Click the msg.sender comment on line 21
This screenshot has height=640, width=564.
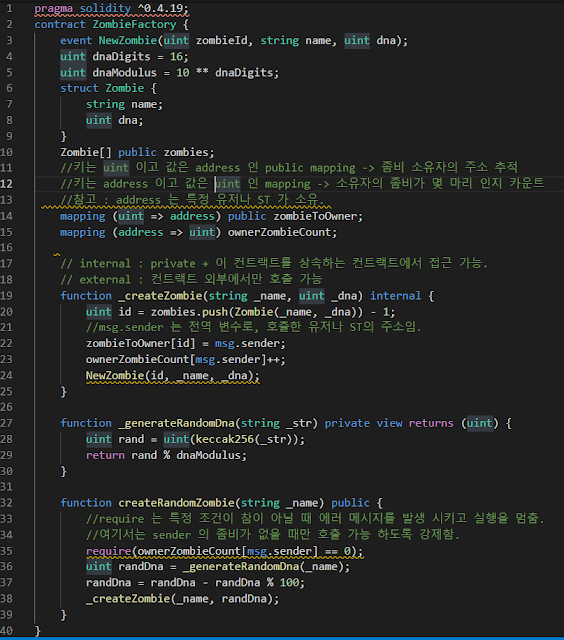click(x=253, y=327)
